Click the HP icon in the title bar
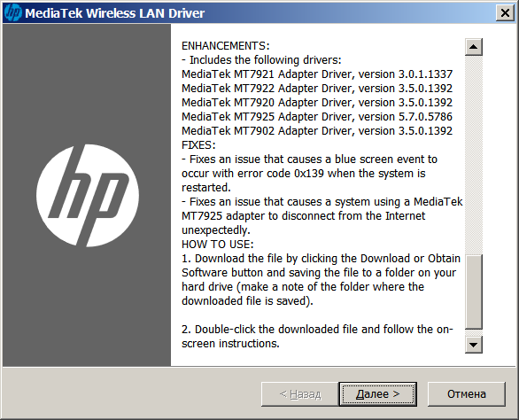The width and height of the screenshot is (519, 420). click(13, 13)
